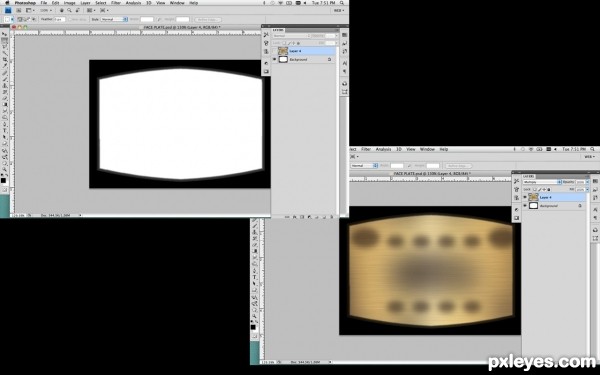Open the Fill dropdown in lower-right Layers panel
Image resolution: width=600 pixels, height=375 pixels.
587,189
